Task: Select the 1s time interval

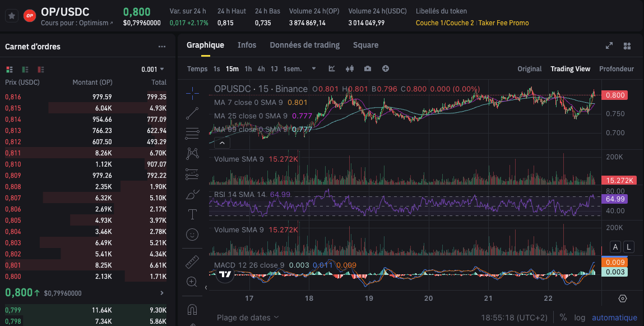Action: tap(217, 68)
